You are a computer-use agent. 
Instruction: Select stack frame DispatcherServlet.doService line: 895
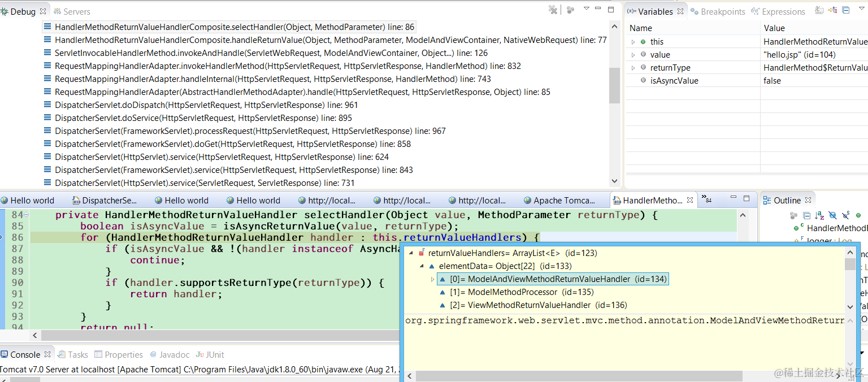click(197, 118)
